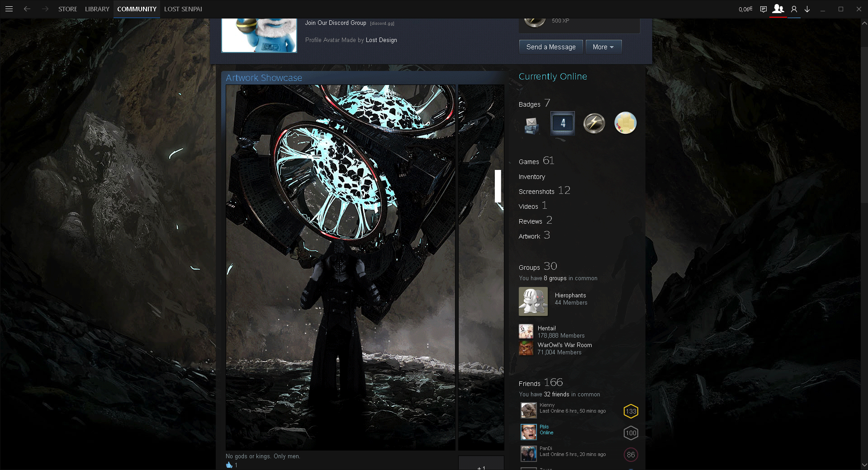This screenshot has width=868, height=470.
Task: Open the Lost Design link
Action: tap(381, 40)
